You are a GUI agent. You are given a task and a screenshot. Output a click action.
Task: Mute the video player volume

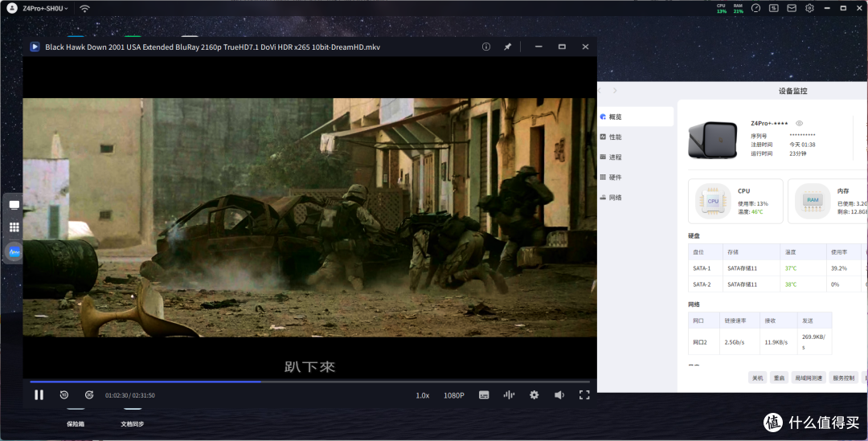tap(559, 395)
